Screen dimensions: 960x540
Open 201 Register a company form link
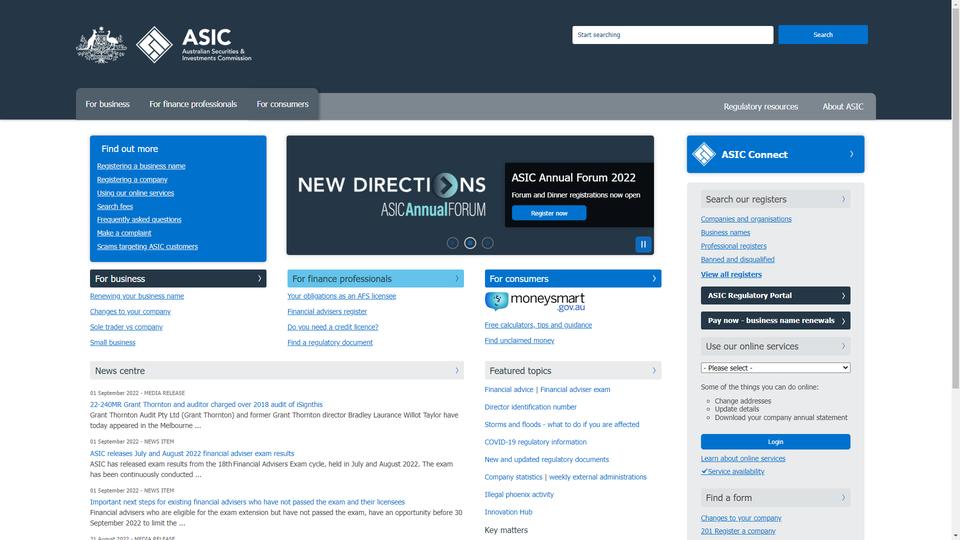pyautogui.click(x=738, y=531)
